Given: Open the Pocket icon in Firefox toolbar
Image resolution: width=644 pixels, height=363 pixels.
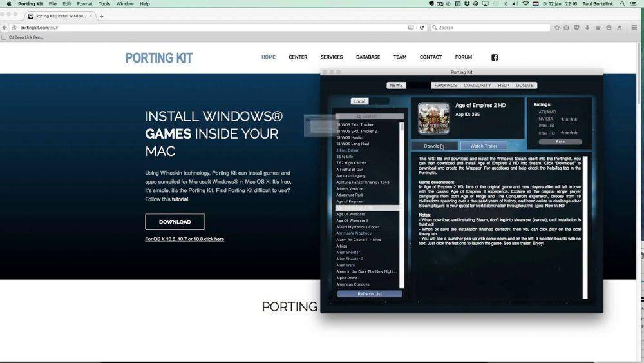Looking at the screenshot, I should tap(576, 28).
